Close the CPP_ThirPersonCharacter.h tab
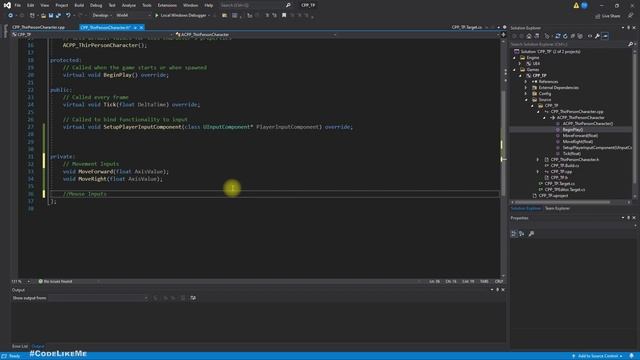This screenshot has width=640, height=360. 141,27
